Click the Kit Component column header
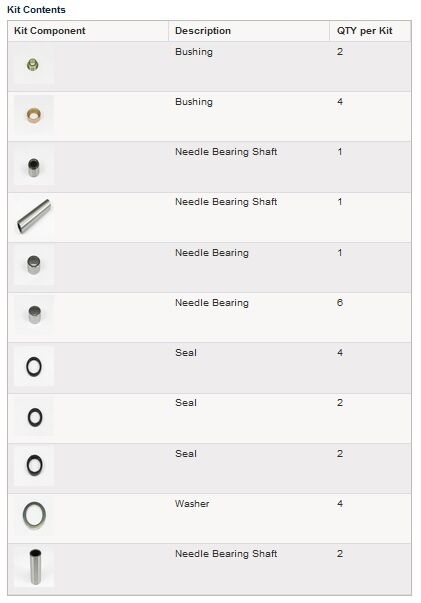Viewport: 421px width, 603px height. pyautogui.click(x=50, y=31)
